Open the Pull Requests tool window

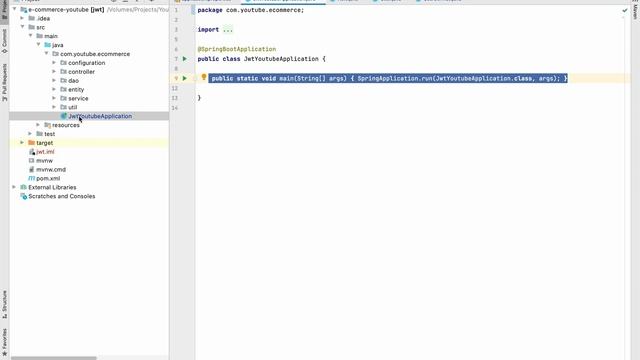pyautogui.click(x=4, y=82)
